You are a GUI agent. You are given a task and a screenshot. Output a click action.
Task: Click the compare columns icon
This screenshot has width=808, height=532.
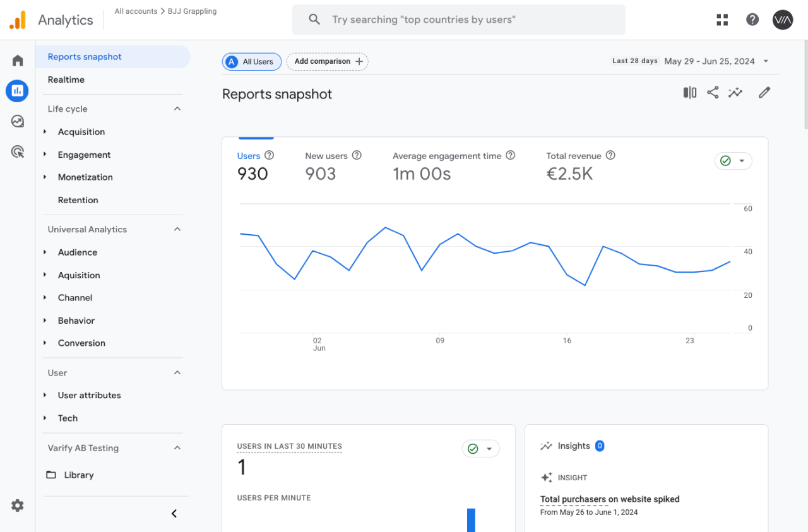(690, 93)
